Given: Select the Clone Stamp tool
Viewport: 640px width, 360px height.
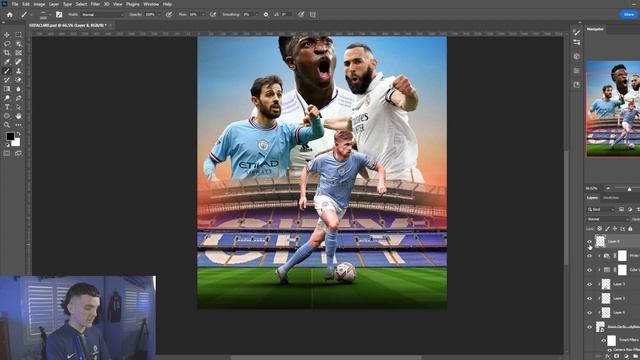Looking at the screenshot, I should (18, 71).
